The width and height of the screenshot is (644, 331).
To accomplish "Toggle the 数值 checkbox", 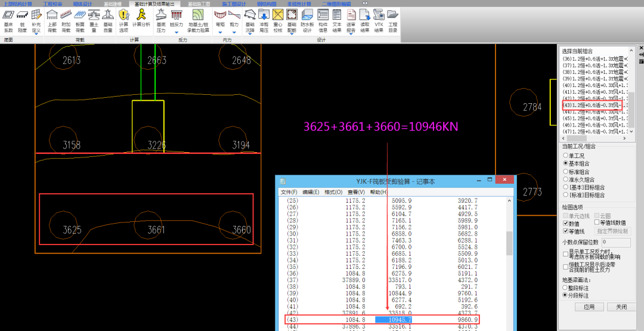I will point(566,224).
